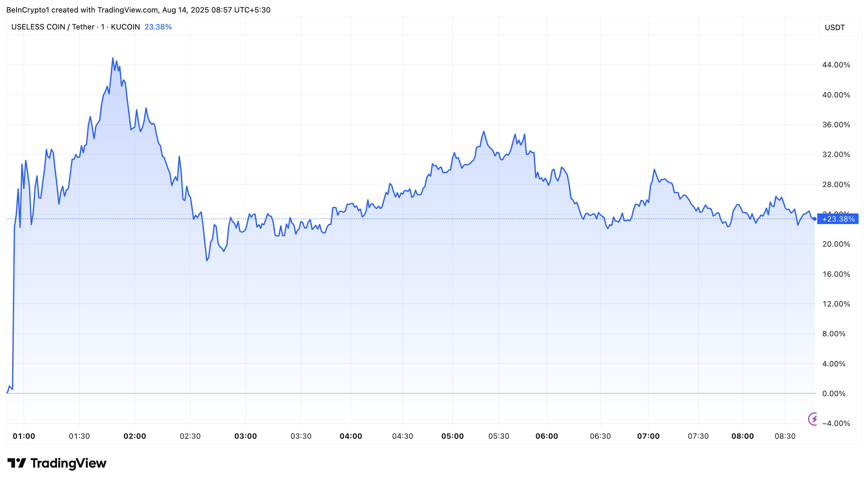Click the −4.00% price scale label

pyautogui.click(x=836, y=423)
